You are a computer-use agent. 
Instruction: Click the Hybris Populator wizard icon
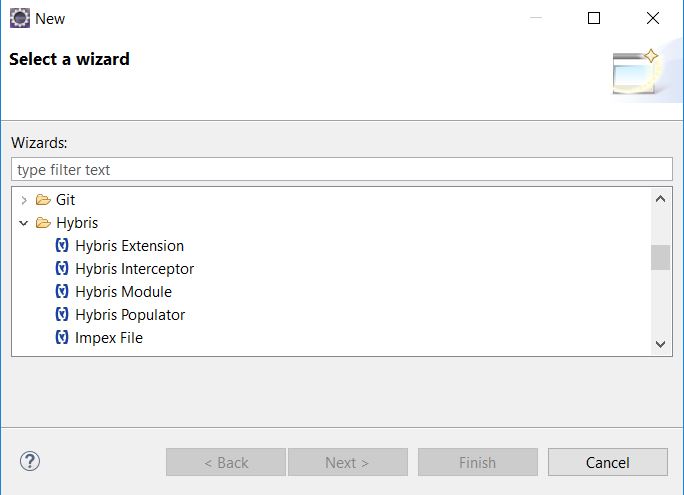[62, 314]
